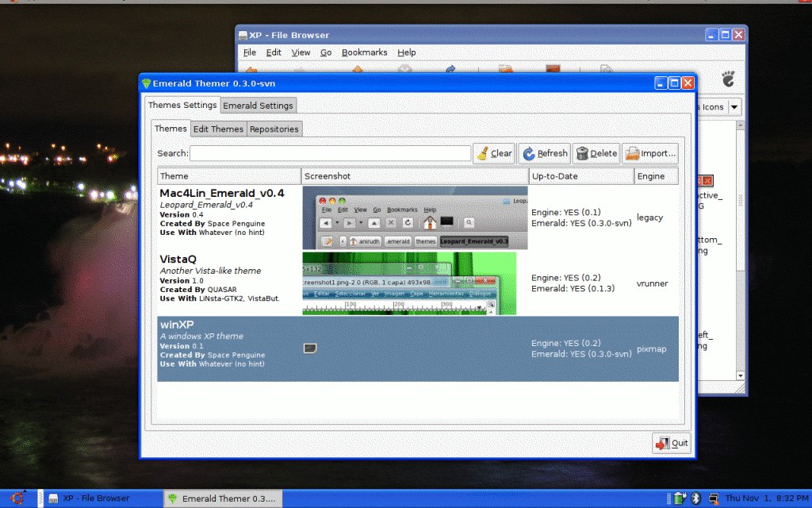Click the winXP missing-screenshot icon
This screenshot has height=508, width=812.
click(x=310, y=348)
